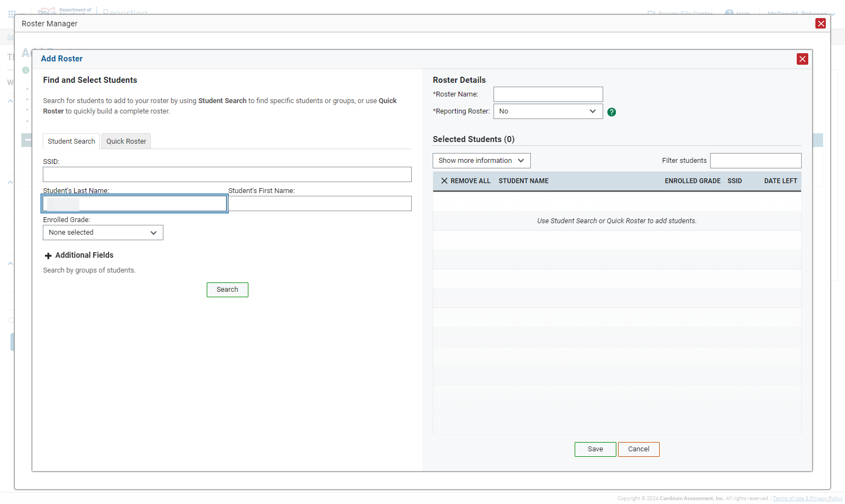
Task: Focus the Roster Name field
Action: 548,94
